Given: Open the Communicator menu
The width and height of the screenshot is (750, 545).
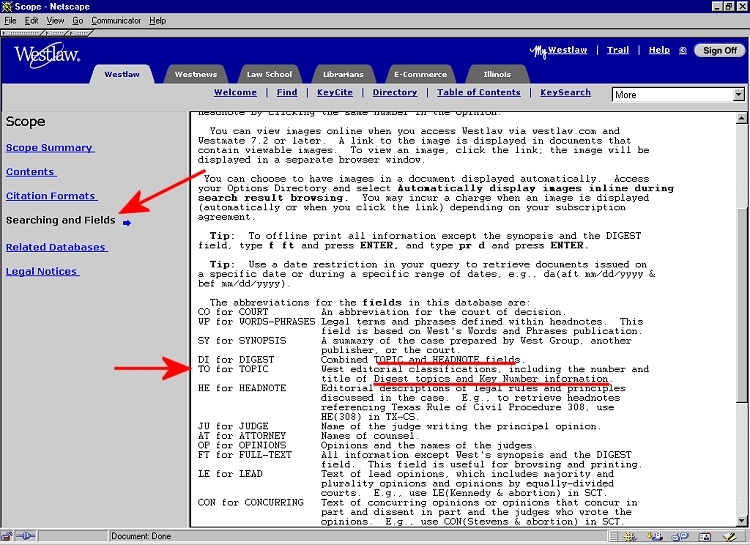Looking at the screenshot, I should pos(116,21).
